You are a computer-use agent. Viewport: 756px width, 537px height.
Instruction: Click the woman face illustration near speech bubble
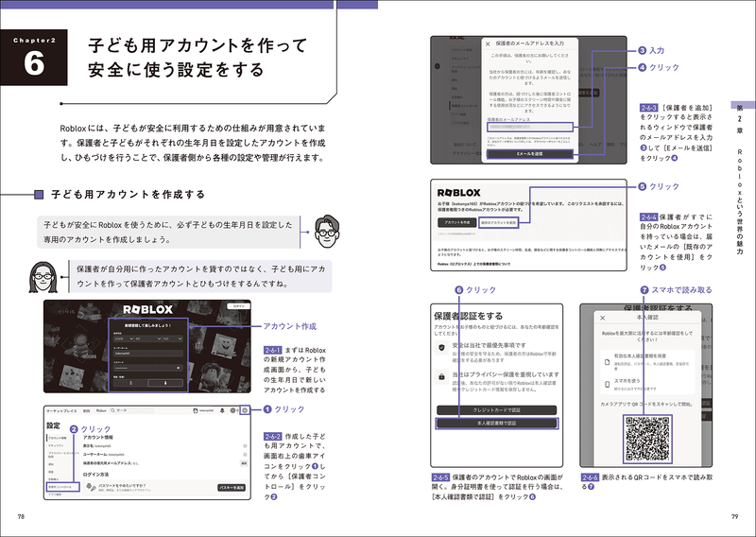tap(43, 276)
